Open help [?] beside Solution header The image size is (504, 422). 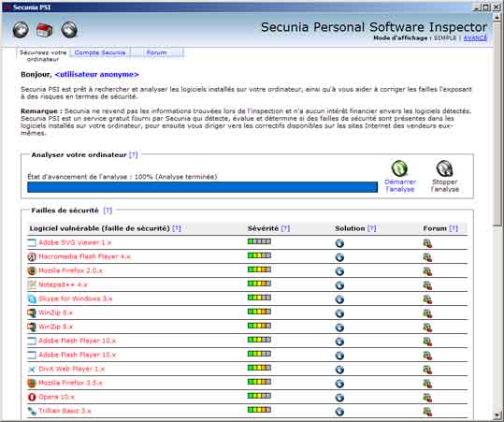(x=371, y=228)
